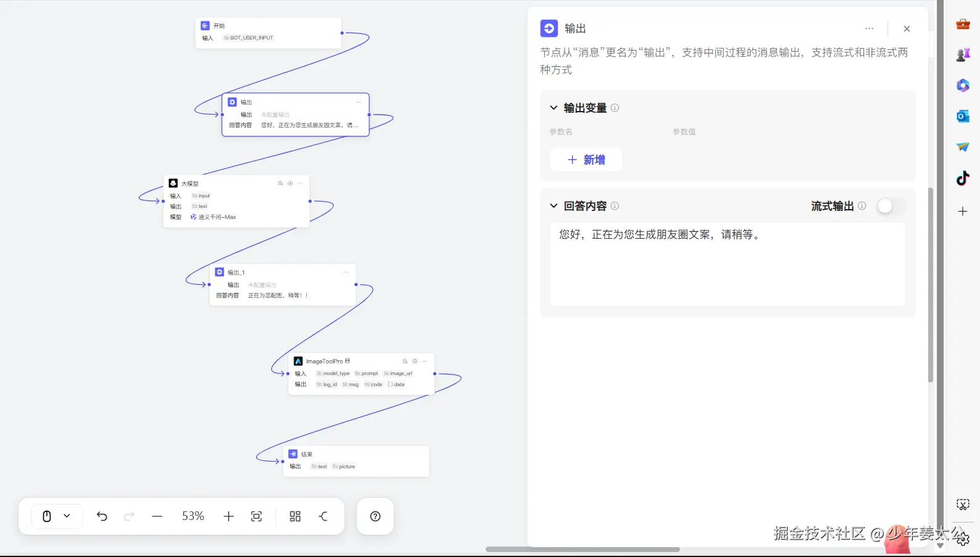The width and height of the screenshot is (980, 557).
Task: Undo the last canvas action
Action: tap(102, 516)
